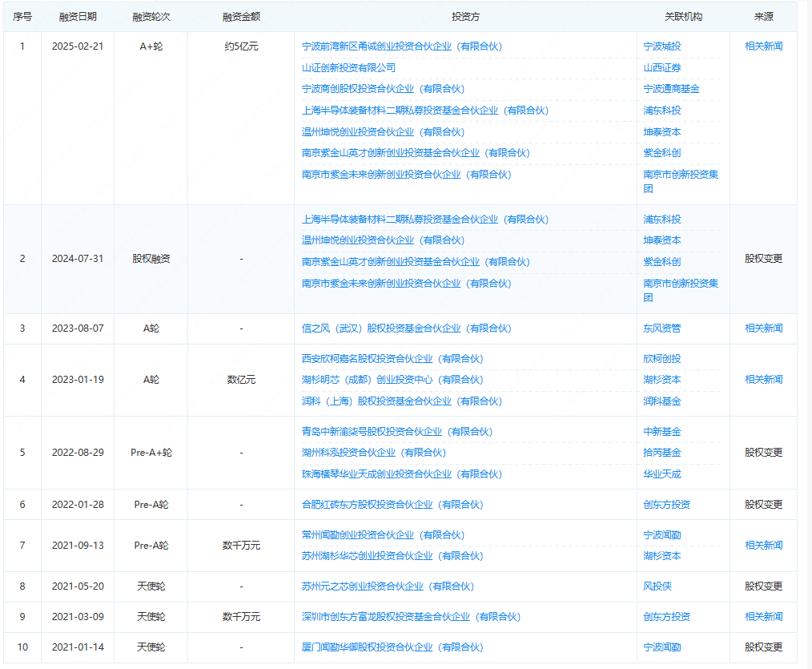812x669 pixels.
Task: Open investor link 厦门闻勤华御股权投资合伙企业
Action: point(392,647)
